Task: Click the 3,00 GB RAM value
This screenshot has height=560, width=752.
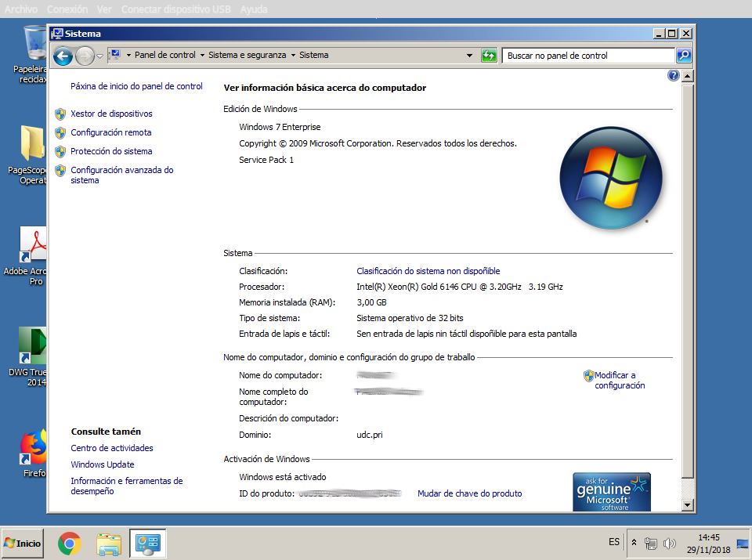Action: (x=371, y=302)
